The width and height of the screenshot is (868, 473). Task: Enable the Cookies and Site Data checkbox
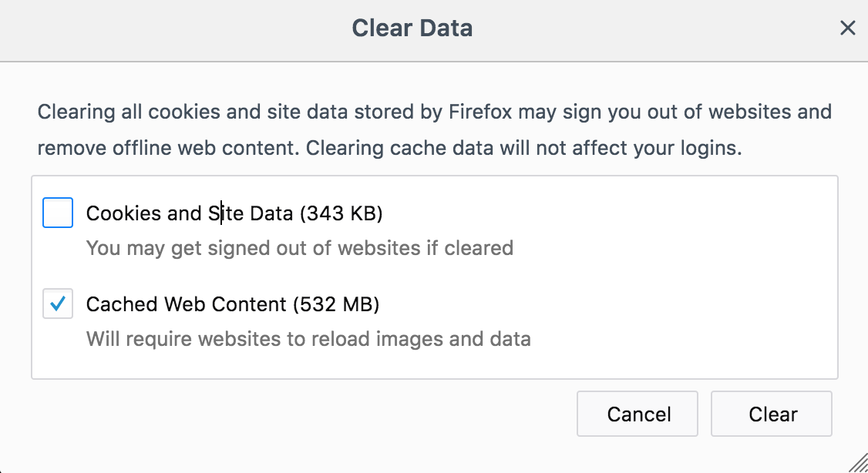(x=58, y=213)
